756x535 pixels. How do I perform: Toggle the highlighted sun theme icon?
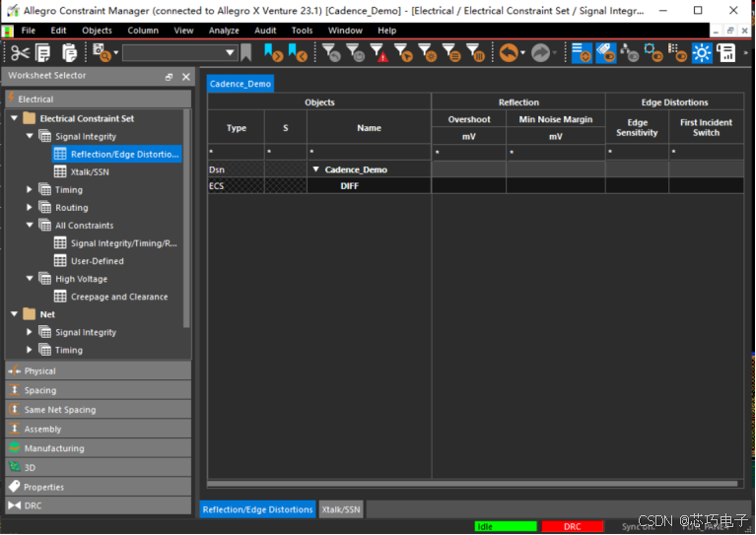pyautogui.click(x=702, y=52)
